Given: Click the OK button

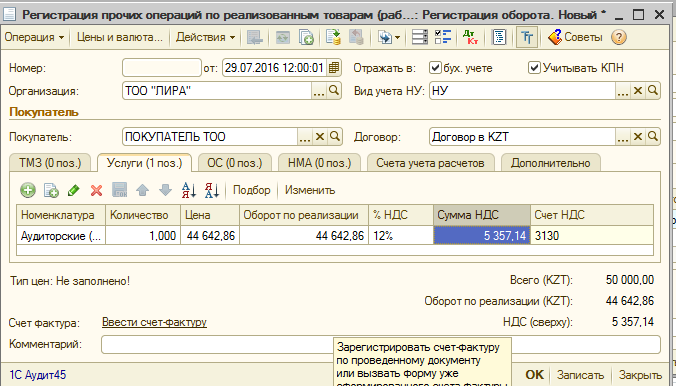Looking at the screenshot, I should 535,375.
